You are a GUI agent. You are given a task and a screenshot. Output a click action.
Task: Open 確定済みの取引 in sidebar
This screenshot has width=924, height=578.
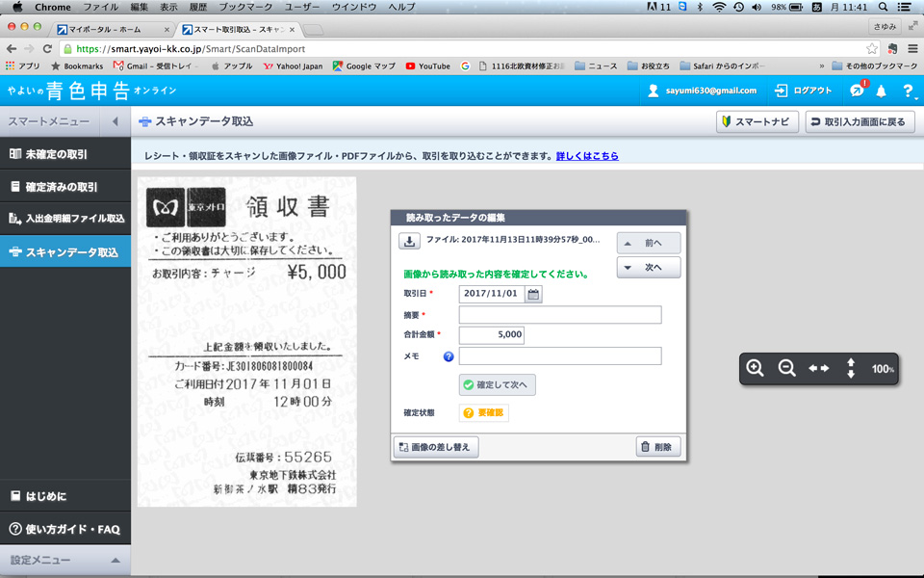[x=64, y=187]
